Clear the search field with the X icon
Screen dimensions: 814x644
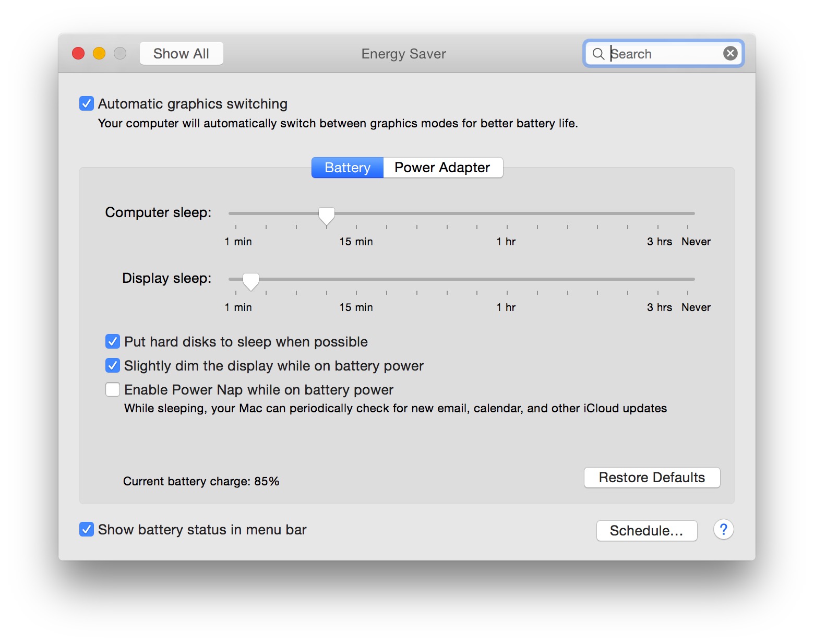730,53
